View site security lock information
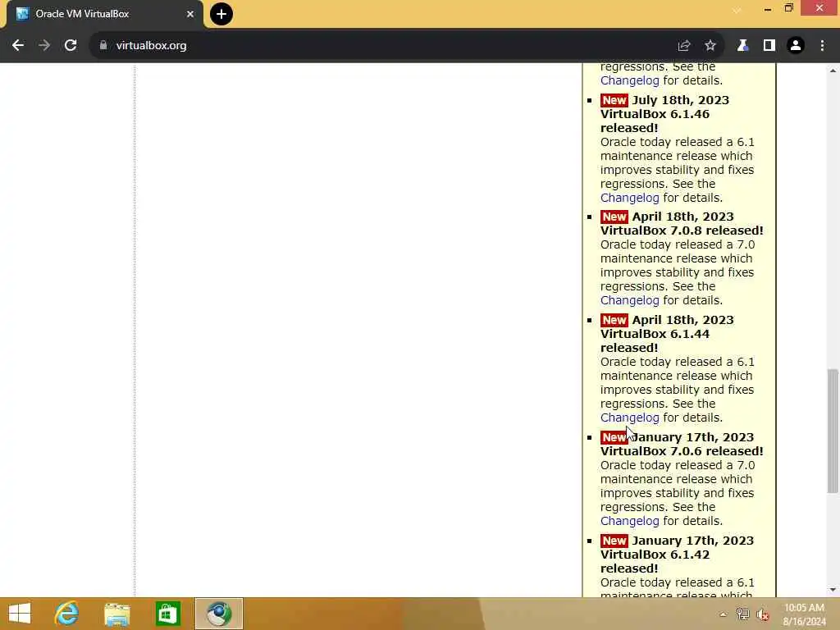 (x=103, y=46)
